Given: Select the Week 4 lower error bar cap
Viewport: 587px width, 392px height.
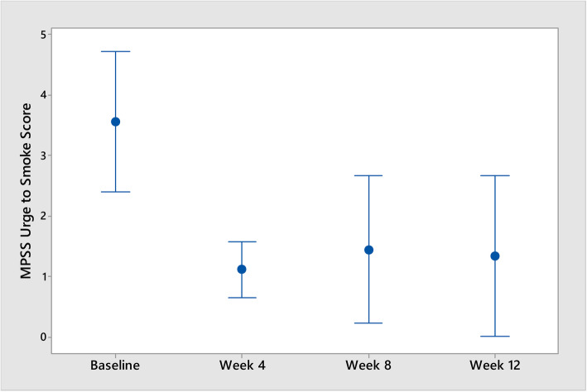Looking at the screenshot, I should (x=242, y=298).
